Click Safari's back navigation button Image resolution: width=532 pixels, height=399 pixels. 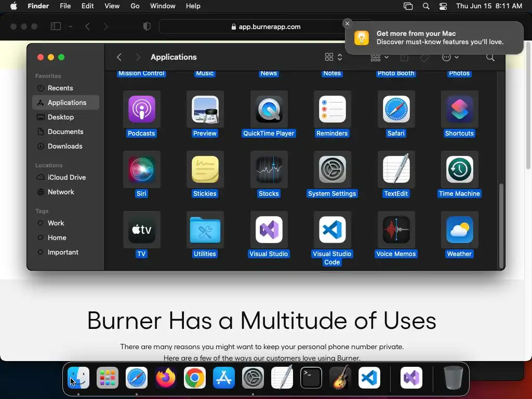point(87,26)
